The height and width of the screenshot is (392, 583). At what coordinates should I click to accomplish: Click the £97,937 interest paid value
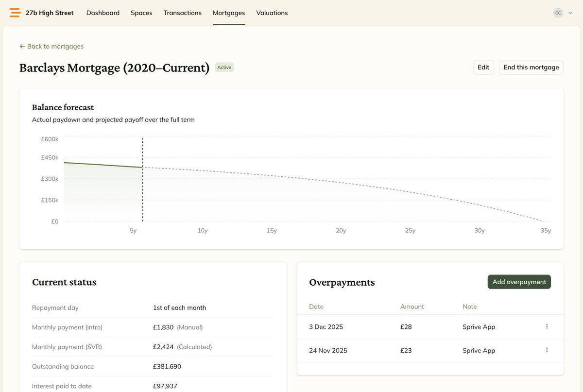coord(165,386)
